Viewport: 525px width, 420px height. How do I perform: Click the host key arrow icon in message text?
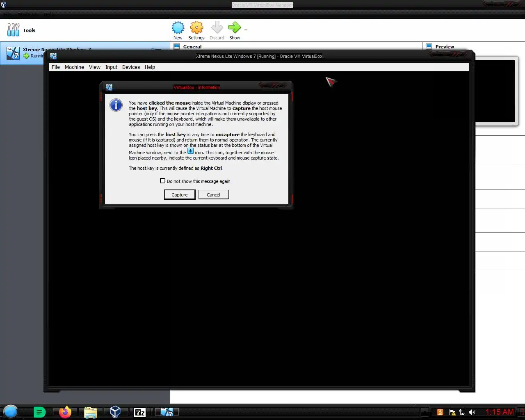[190, 151]
